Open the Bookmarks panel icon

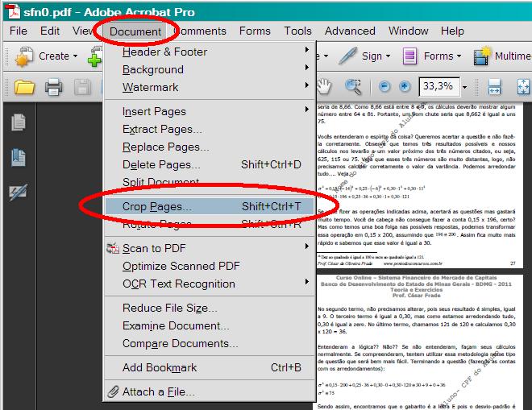click(x=19, y=157)
